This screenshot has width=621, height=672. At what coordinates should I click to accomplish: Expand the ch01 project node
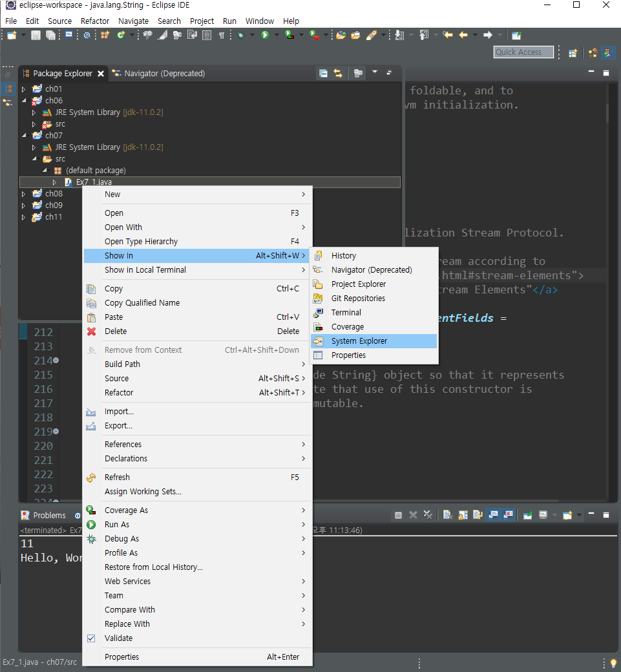[x=23, y=89]
